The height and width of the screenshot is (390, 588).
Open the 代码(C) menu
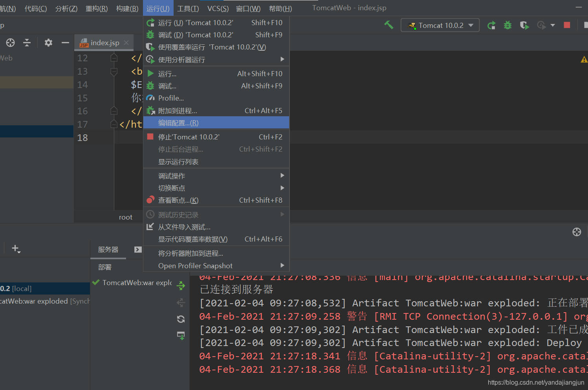pos(36,8)
